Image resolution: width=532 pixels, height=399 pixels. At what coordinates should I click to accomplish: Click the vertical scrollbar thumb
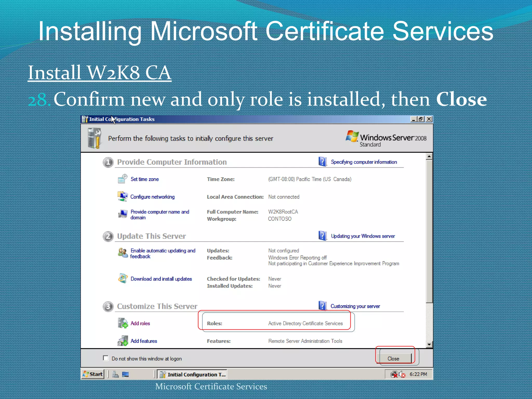point(429,231)
